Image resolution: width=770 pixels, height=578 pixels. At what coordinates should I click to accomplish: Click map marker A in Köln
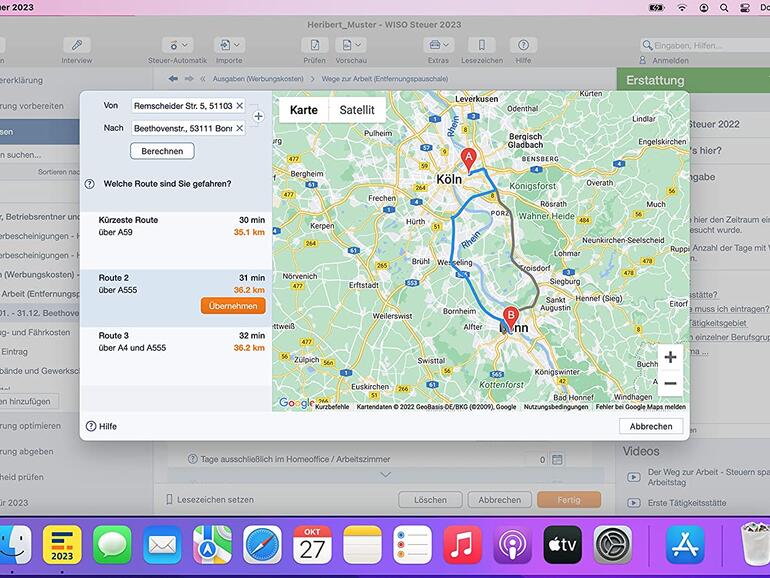[x=469, y=160]
